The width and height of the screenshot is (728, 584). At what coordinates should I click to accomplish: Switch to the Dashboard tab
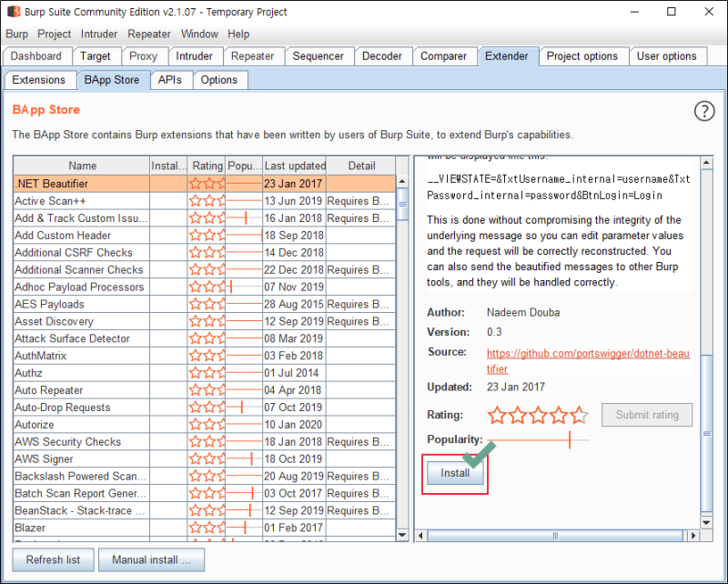pyautogui.click(x=36, y=56)
